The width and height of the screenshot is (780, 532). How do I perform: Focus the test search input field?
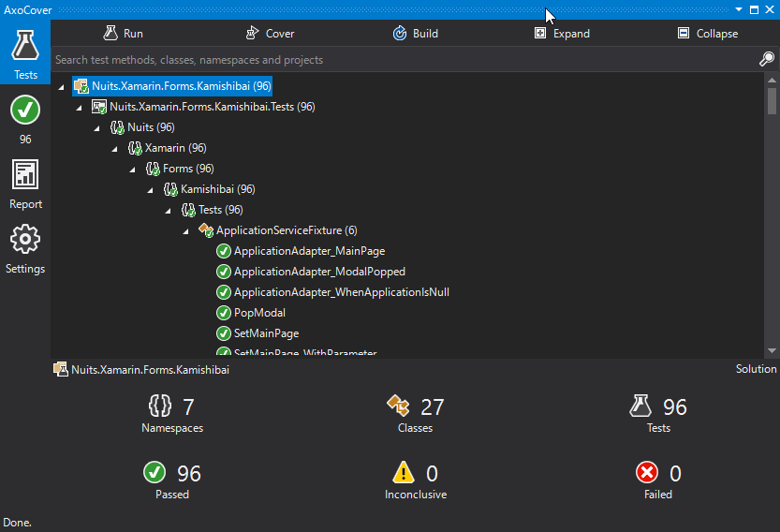[403, 60]
